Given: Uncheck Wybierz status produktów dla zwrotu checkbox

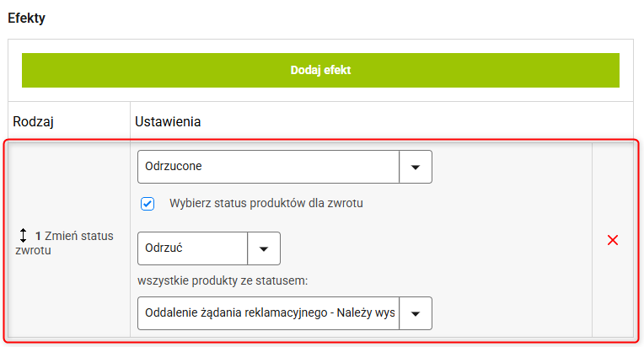Looking at the screenshot, I should [x=148, y=204].
